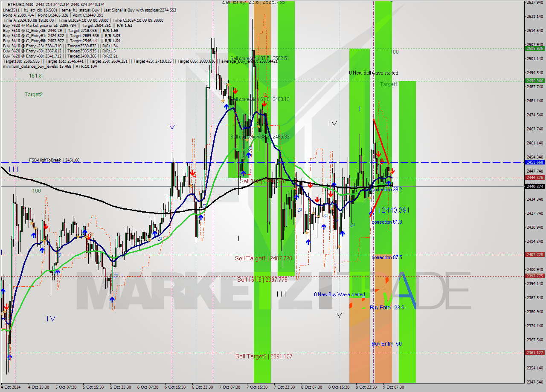Click the Sell Target1 | 2407.728 label

[263, 258]
